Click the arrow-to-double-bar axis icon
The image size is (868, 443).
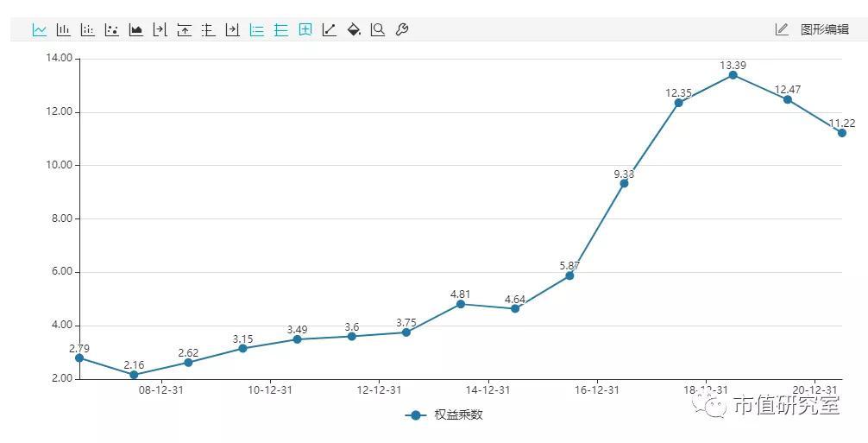coord(160,30)
